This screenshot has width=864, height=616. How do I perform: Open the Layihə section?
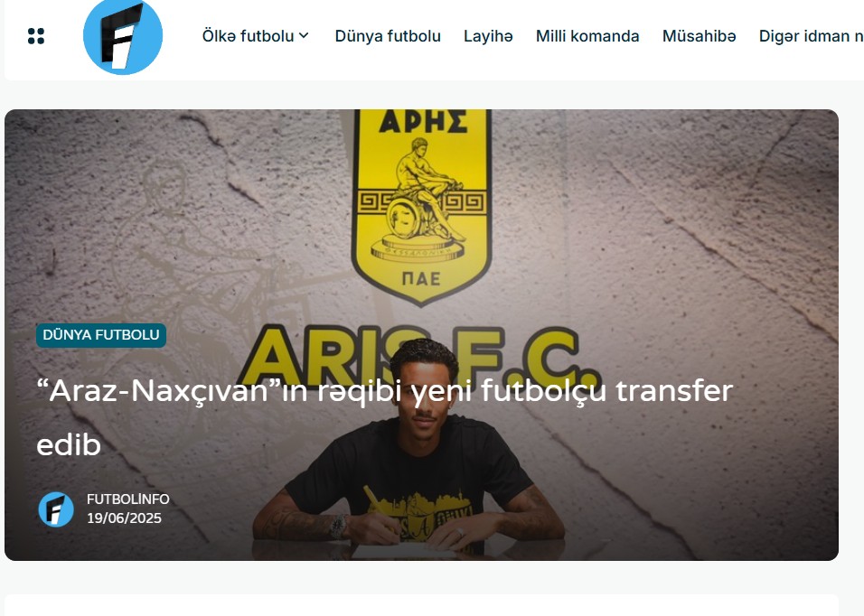point(488,36)
